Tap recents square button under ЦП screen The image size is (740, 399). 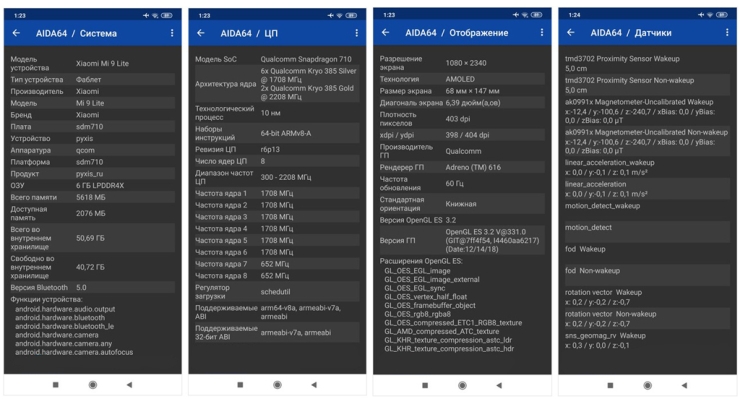pyautogui.click(x=240, y=385)
